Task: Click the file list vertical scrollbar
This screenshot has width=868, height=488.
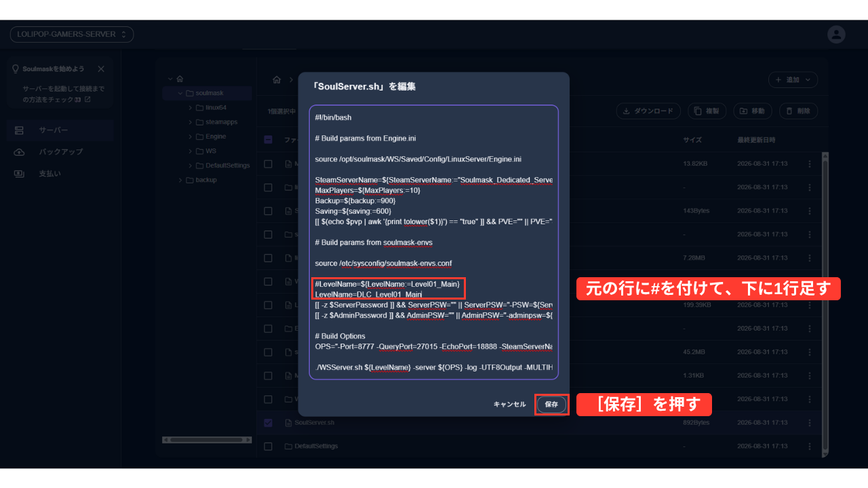Action: tap(825, 303)
